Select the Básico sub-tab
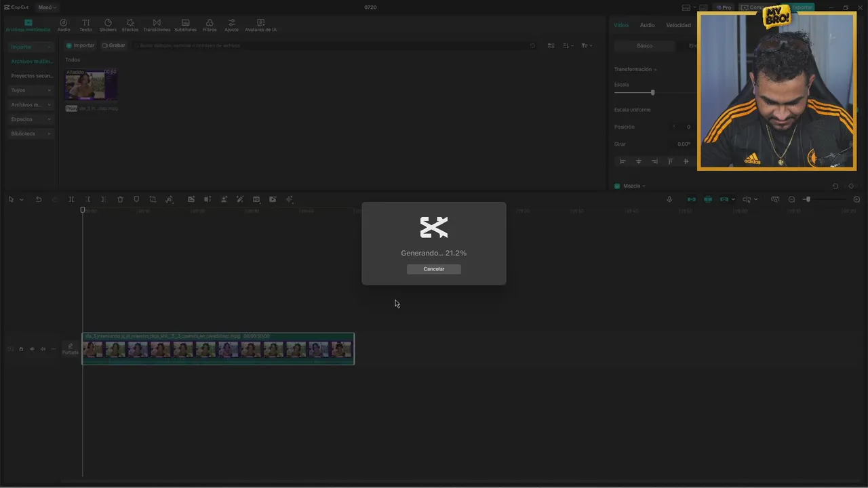The height and width of the screenshot is (488, 868). [x=645, y=45]
